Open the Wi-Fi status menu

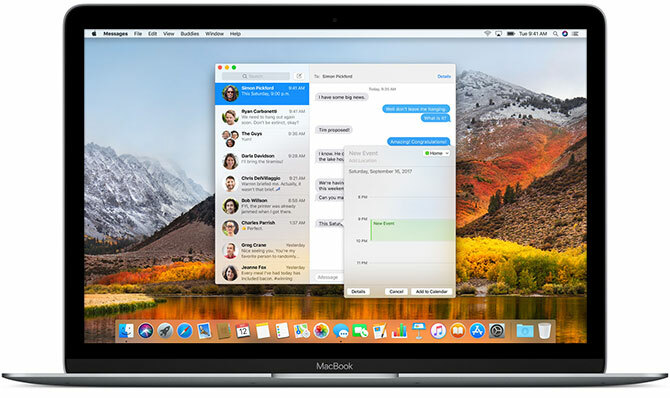(487, 33)
